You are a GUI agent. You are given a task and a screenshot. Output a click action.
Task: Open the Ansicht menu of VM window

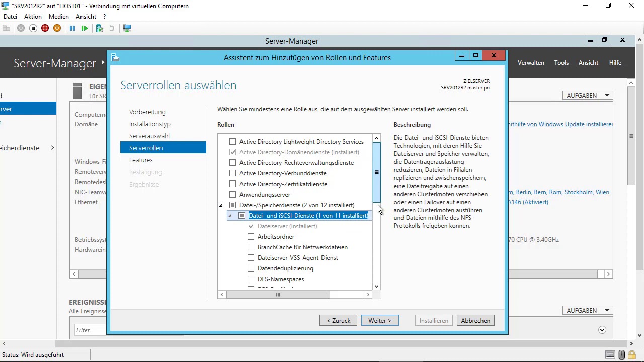86,17
